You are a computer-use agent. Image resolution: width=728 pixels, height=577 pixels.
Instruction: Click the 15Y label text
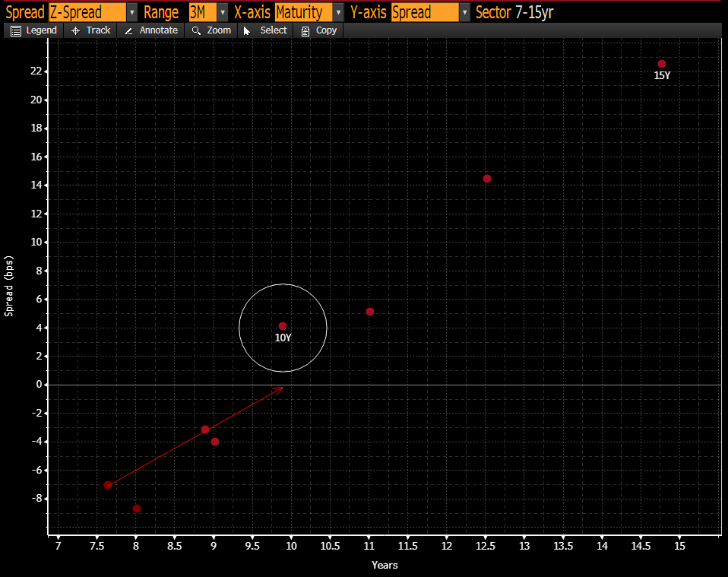pos(662,76)
